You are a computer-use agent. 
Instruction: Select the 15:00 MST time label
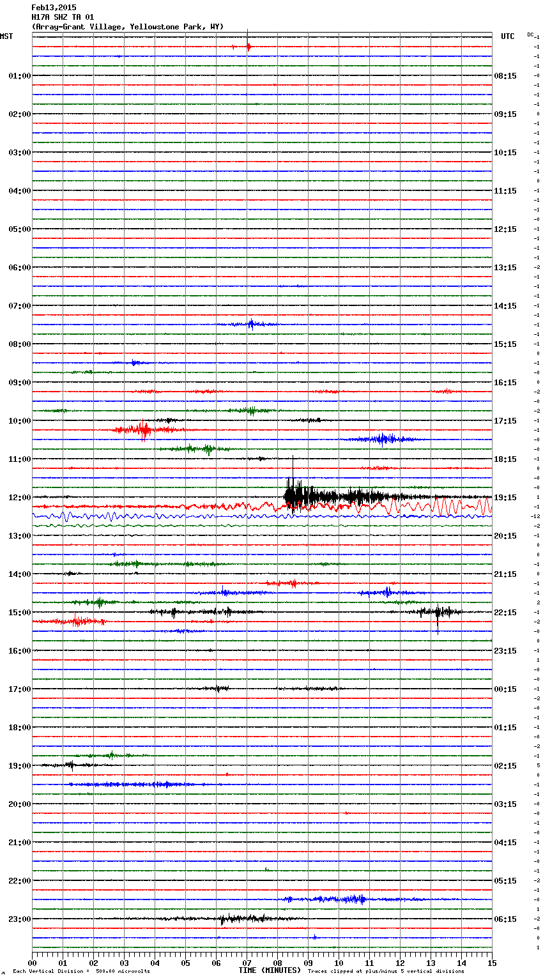(20, 613)
